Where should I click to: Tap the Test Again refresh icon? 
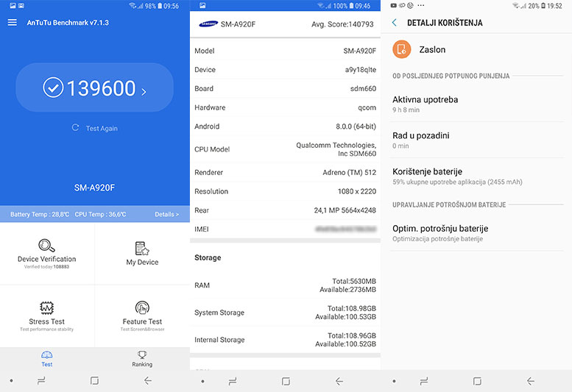click(x=76, y=127)
